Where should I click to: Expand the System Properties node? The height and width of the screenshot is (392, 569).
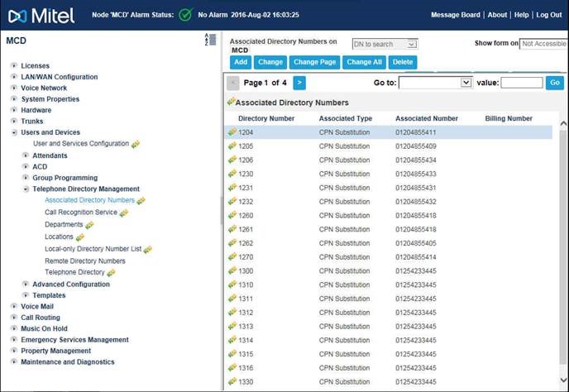tap(14, 98)
